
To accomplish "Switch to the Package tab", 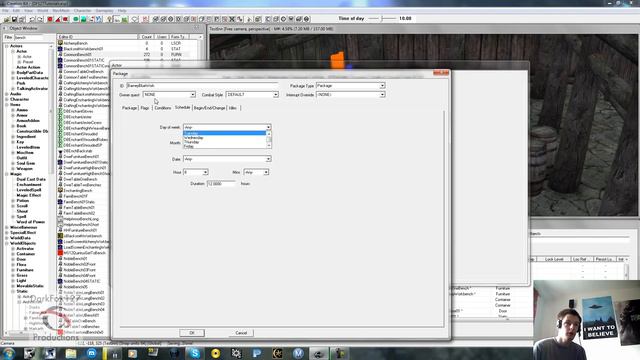I will tap(129, 108).
